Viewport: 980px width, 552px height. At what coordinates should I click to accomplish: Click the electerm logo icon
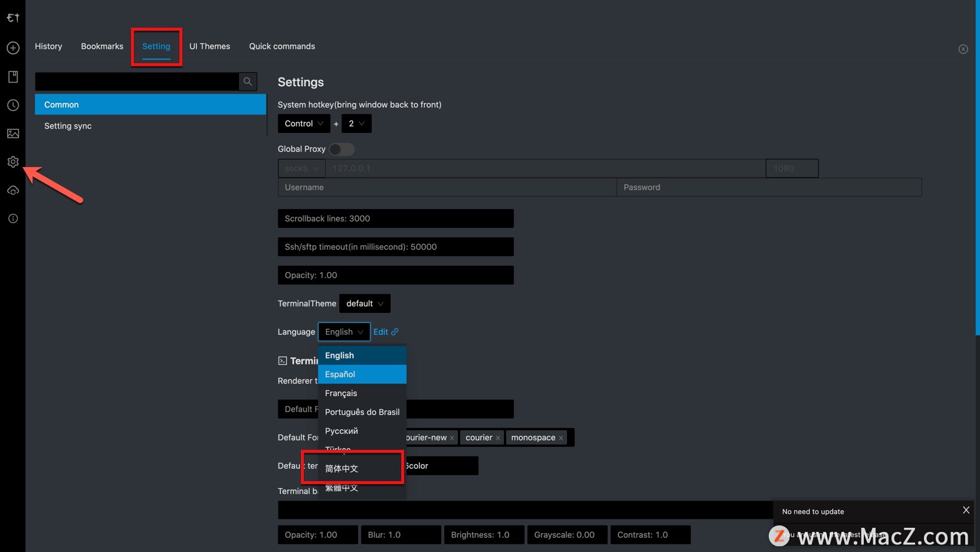tap(13, 18)
